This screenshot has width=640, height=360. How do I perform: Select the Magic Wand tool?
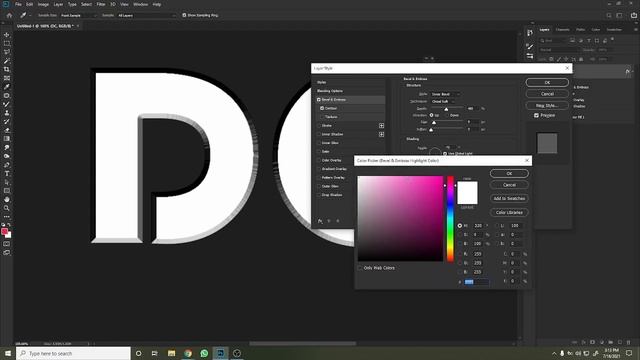coord(7,61)
